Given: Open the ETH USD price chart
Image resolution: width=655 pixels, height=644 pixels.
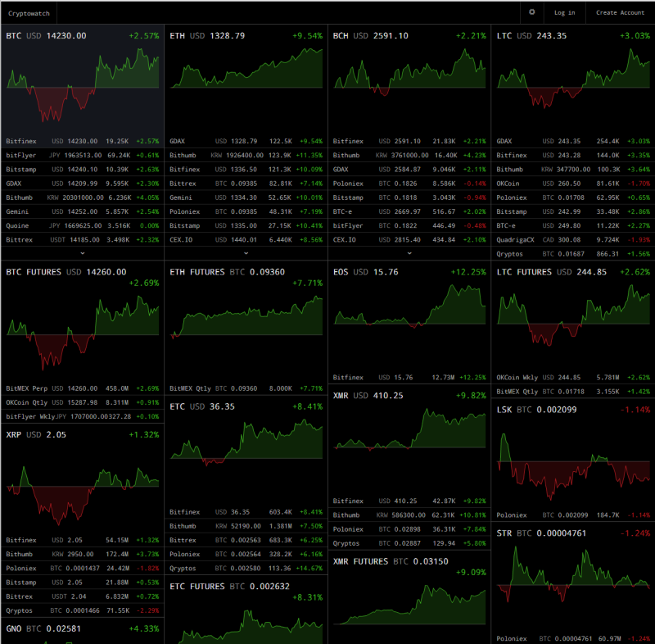Looking at the screenshot, I should pyautogui.click(x=246, y=68).
